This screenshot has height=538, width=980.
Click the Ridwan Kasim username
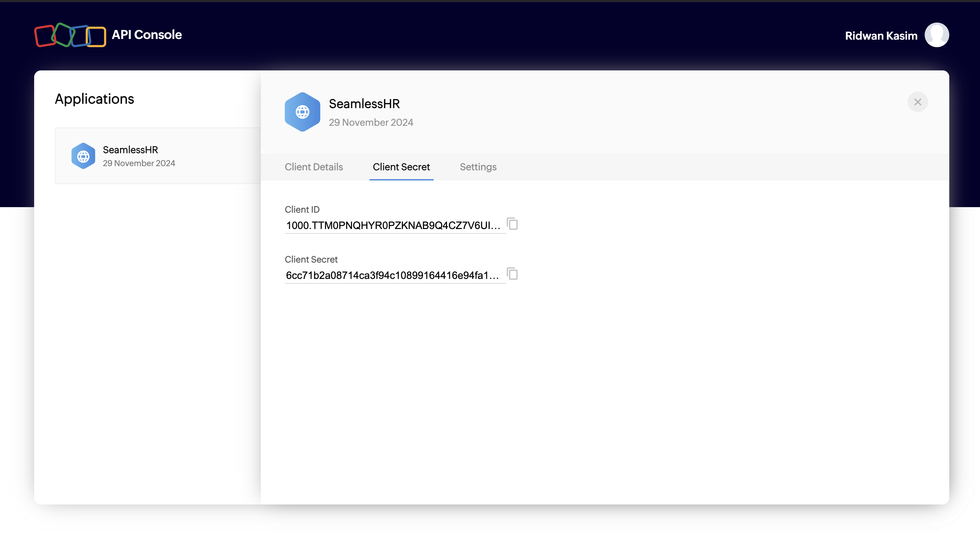click(881, 36)
